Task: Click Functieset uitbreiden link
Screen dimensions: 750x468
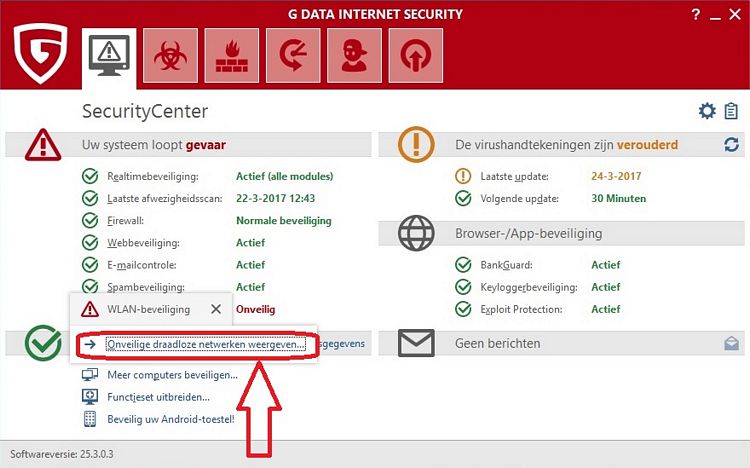Action: point(158,397)
